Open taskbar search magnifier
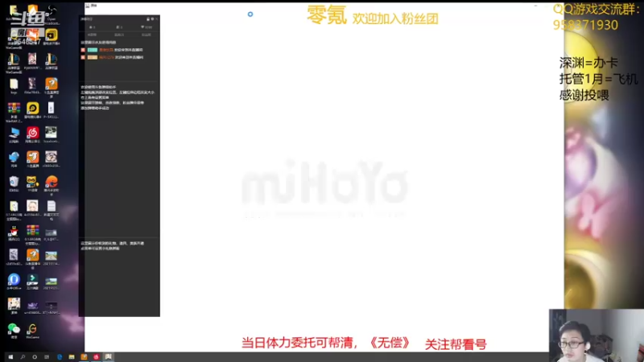 [23, 357]
